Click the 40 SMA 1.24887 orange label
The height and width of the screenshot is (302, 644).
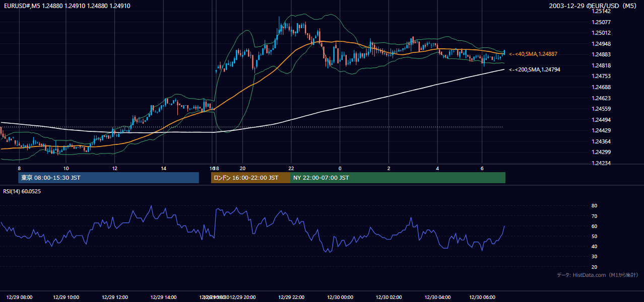[533, 54]
